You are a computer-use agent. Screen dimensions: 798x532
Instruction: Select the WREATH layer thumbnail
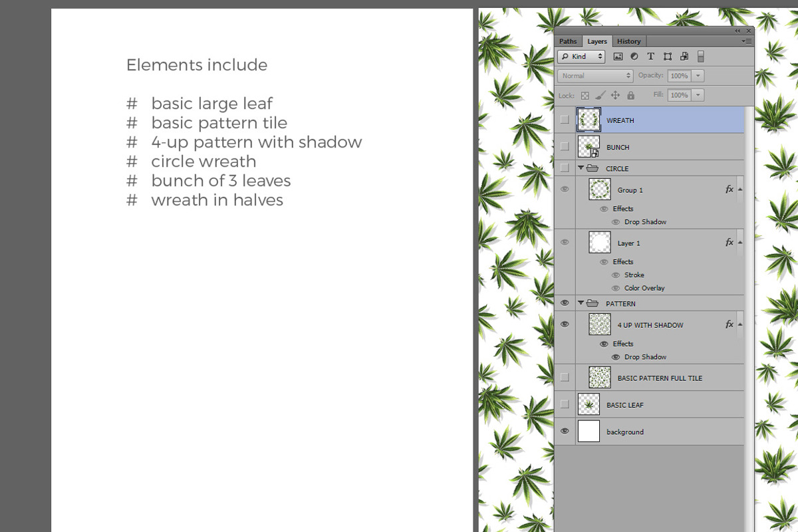tap(589, 120)
